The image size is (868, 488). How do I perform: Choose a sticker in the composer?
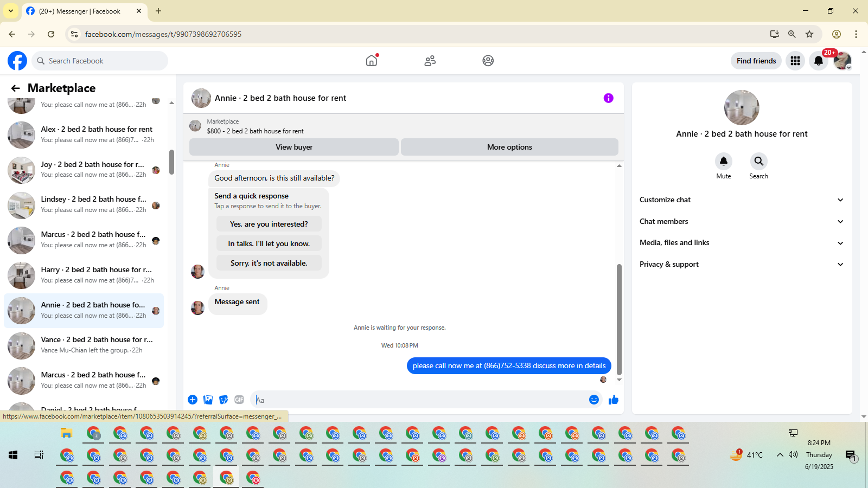[x=224, y=400]
